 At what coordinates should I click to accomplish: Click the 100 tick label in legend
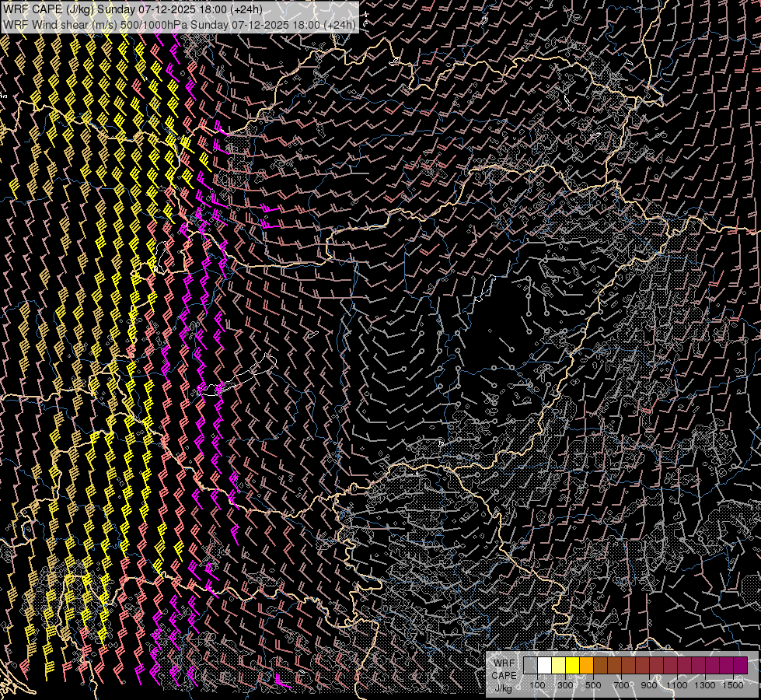point(537,685)
